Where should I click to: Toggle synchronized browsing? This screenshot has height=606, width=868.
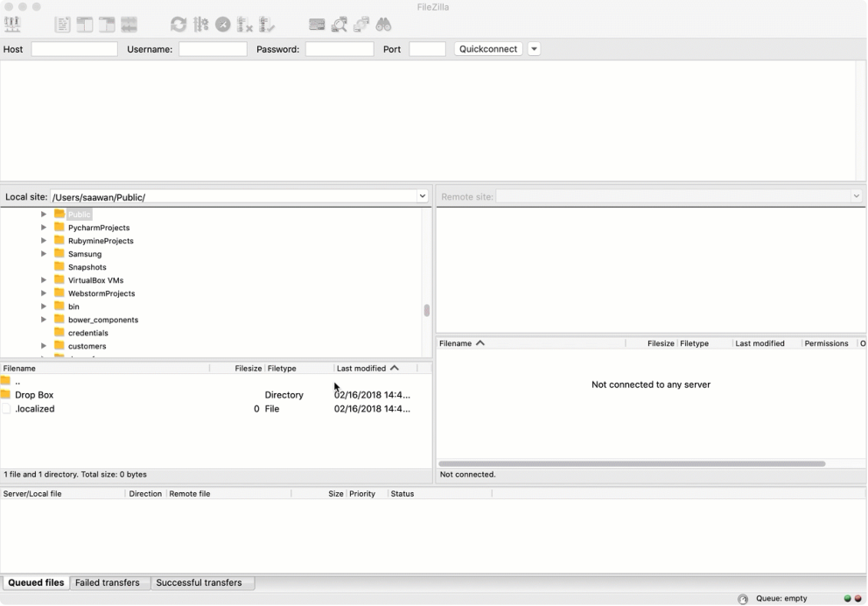click(360, 25)
